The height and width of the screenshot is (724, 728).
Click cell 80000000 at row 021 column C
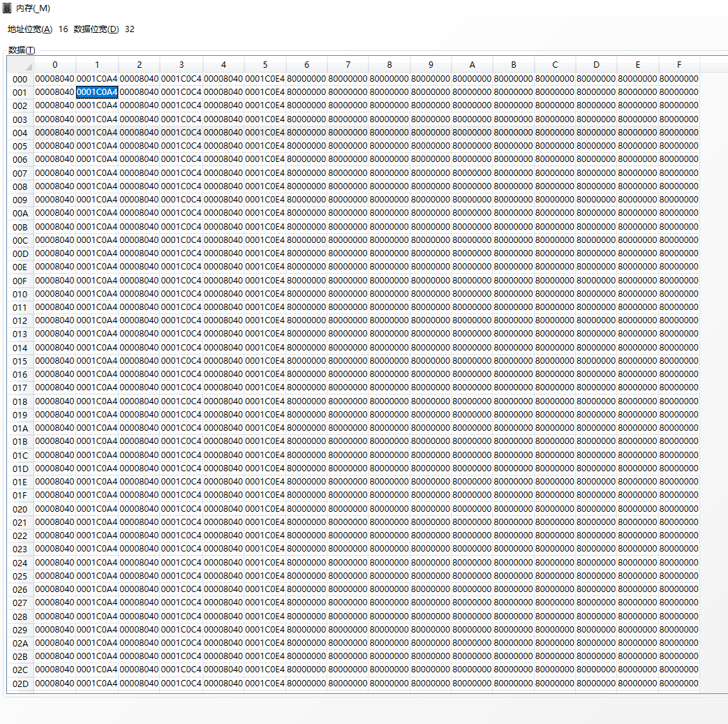(x=555, y=522)
